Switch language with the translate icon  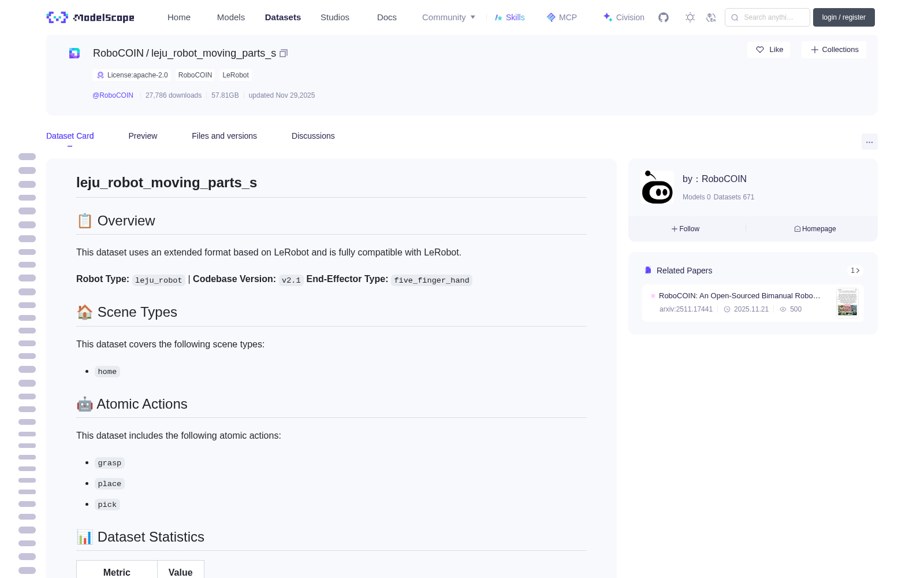711,17
